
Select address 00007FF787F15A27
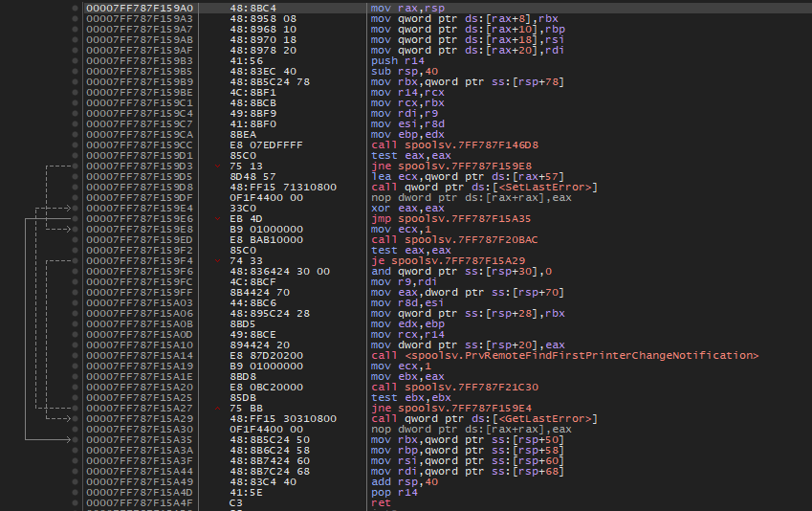[140, 409]
